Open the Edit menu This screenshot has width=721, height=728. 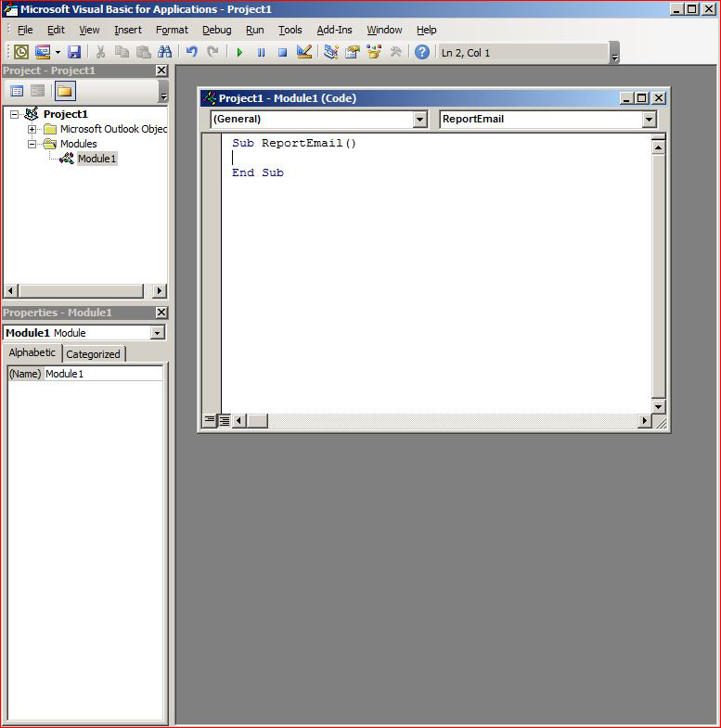56,30
